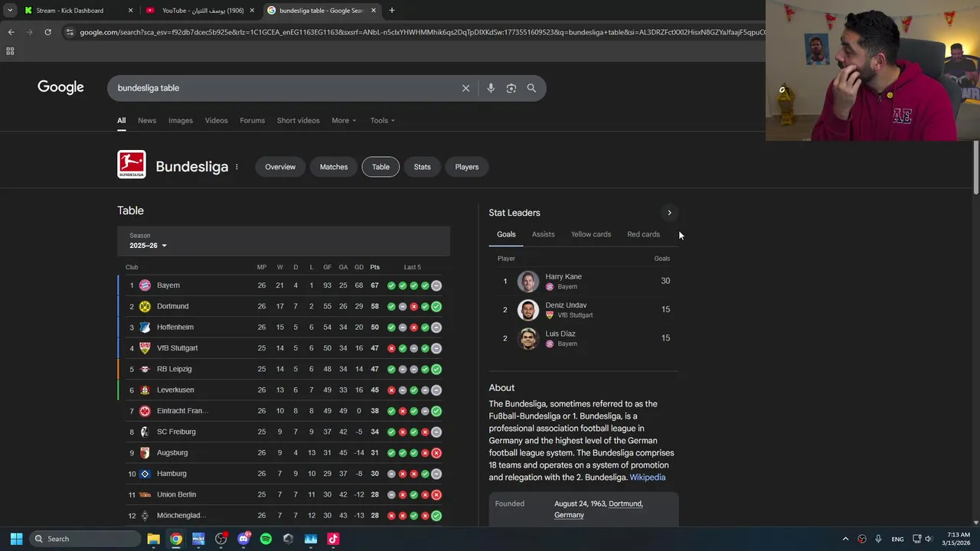Open Spotify from taskbar
This screenshot has width=980, height=551.
click(x=266, y=539)
